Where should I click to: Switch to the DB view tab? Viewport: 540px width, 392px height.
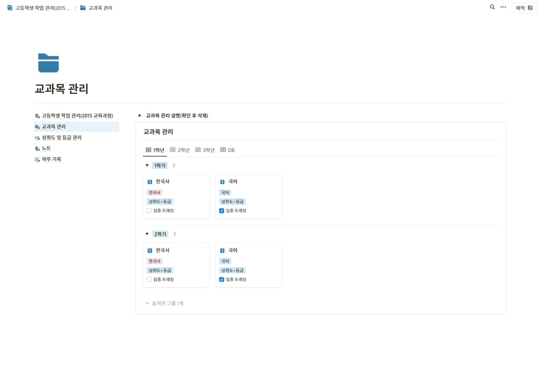pos(227,150)
